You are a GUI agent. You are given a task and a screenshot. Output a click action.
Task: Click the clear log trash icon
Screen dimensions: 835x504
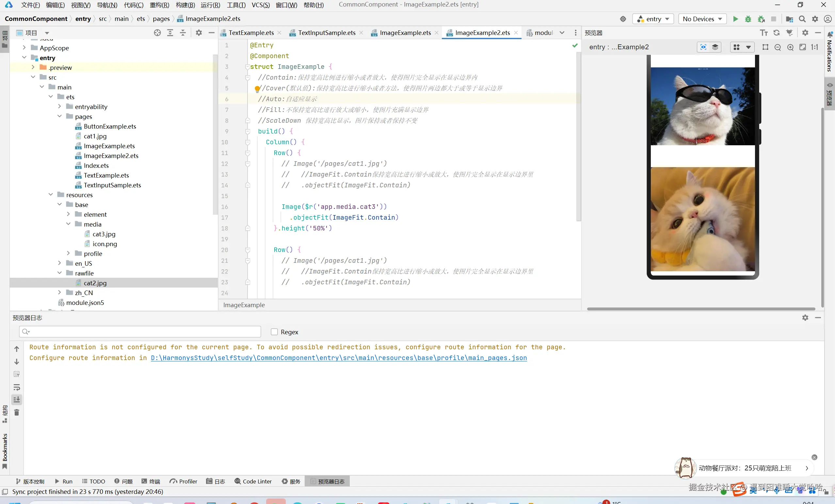point(17,413)
